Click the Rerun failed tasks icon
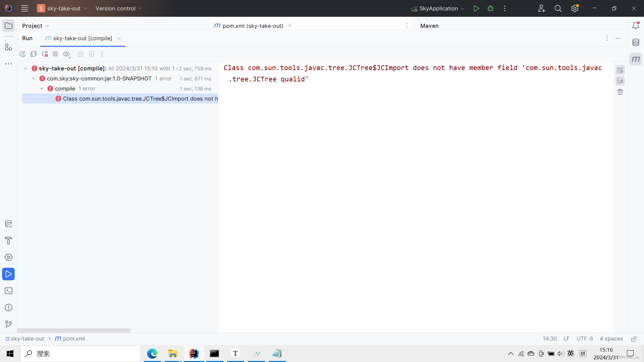The width and height of the screenshot is (644, 362). tap(34, 54)
